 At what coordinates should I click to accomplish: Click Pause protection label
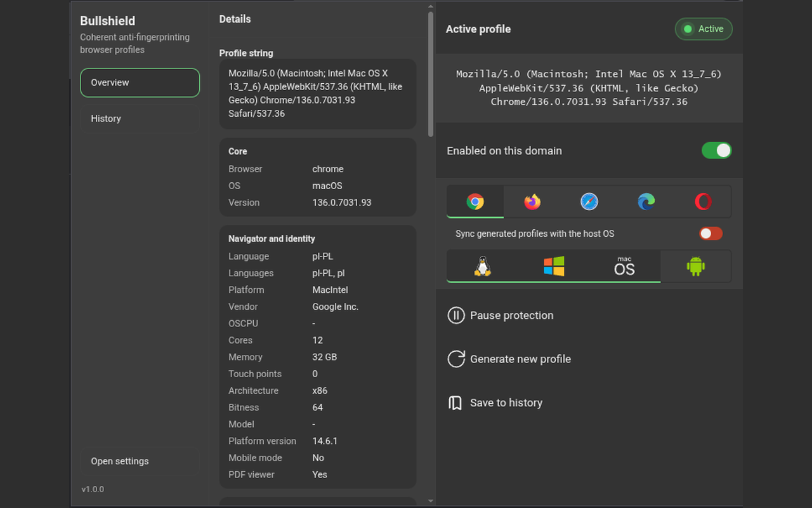tap(511, 315)
